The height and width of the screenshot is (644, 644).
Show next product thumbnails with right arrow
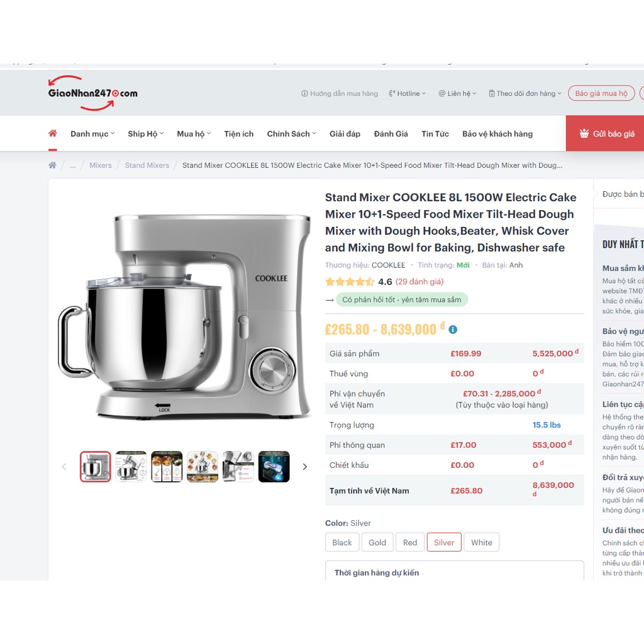pos(305,467)
